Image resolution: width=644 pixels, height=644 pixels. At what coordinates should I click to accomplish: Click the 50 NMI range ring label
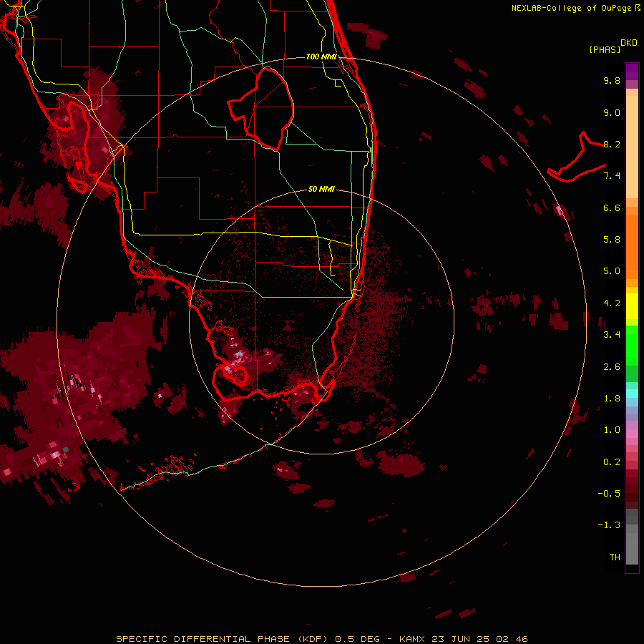[x=321, y=189]
